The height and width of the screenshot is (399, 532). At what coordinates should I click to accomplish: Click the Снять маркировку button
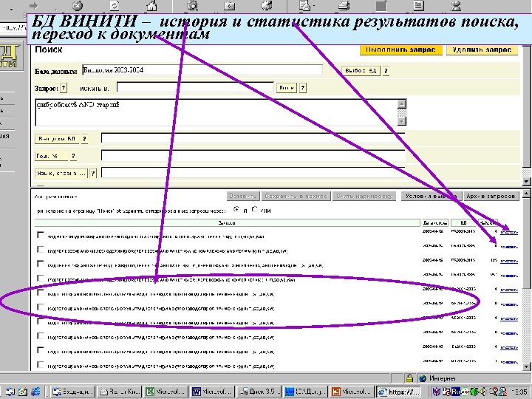364,196
